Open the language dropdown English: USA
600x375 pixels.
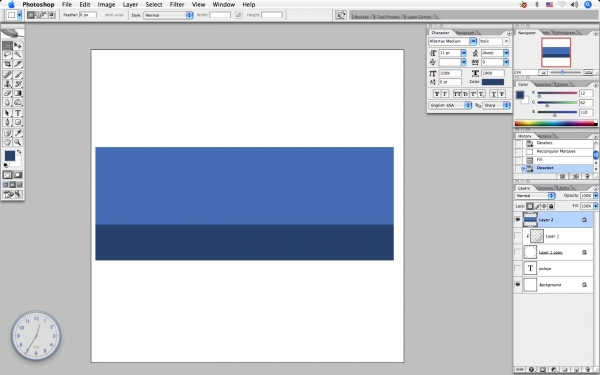click(x=450, y=105)
